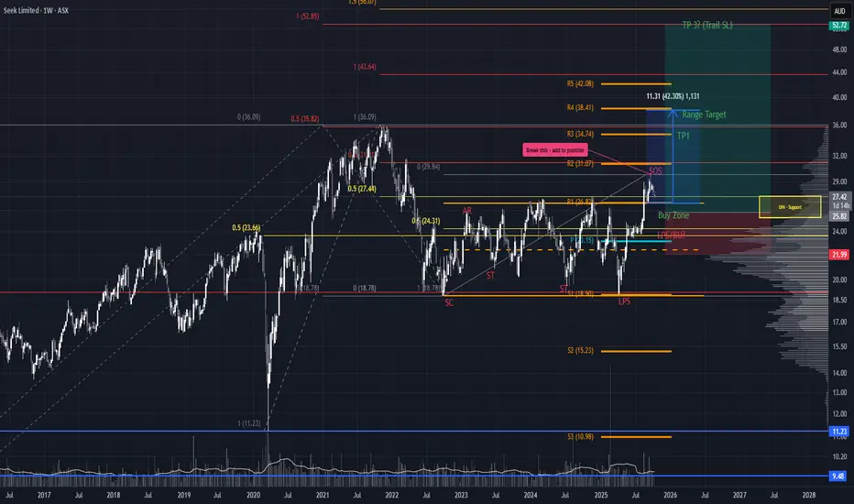
Task: Select the TP1 target label
Action: (x=683, y=136)
